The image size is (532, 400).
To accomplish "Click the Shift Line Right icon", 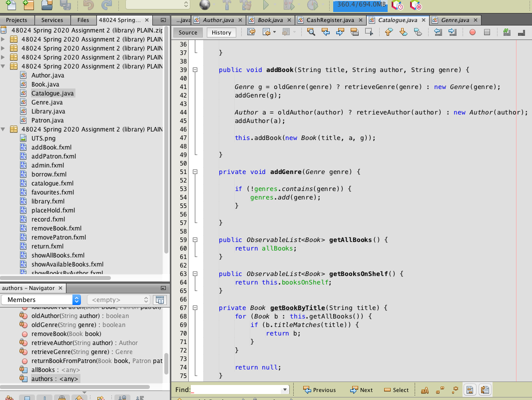I will [x=452, y=31].
